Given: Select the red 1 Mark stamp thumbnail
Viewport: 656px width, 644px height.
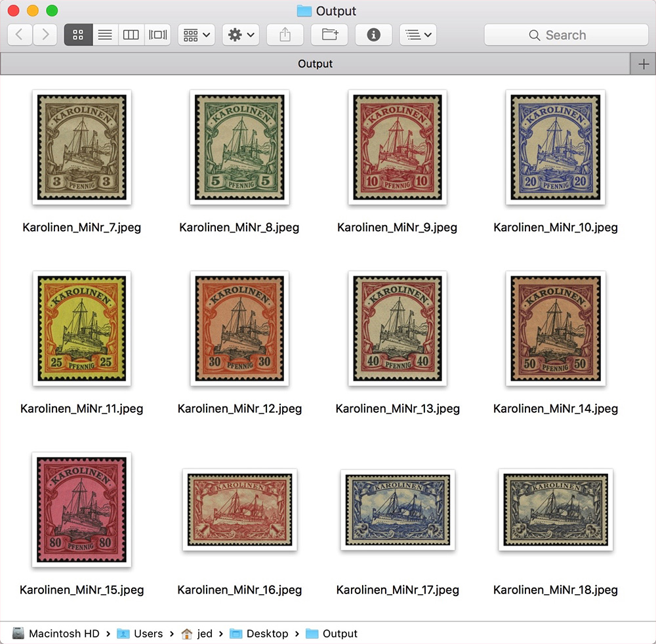Looking at the screenshot, I should [x=239, y=509].
